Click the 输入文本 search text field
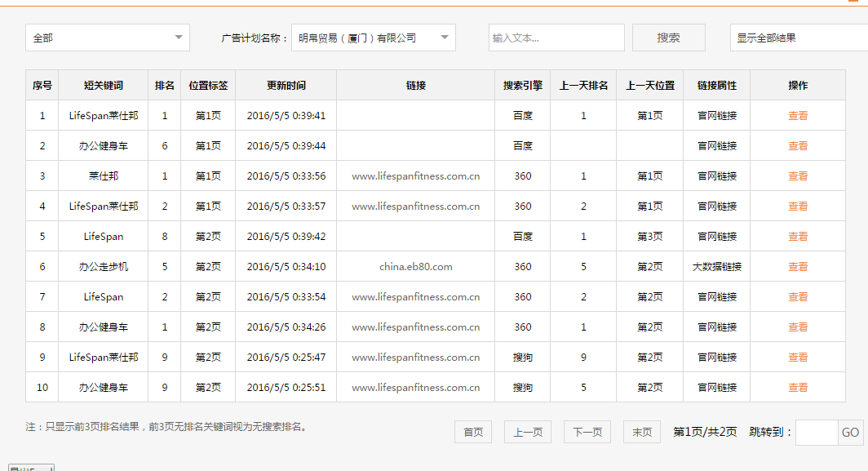This screenshot has height=471, width=868. (x=556, y=37)
